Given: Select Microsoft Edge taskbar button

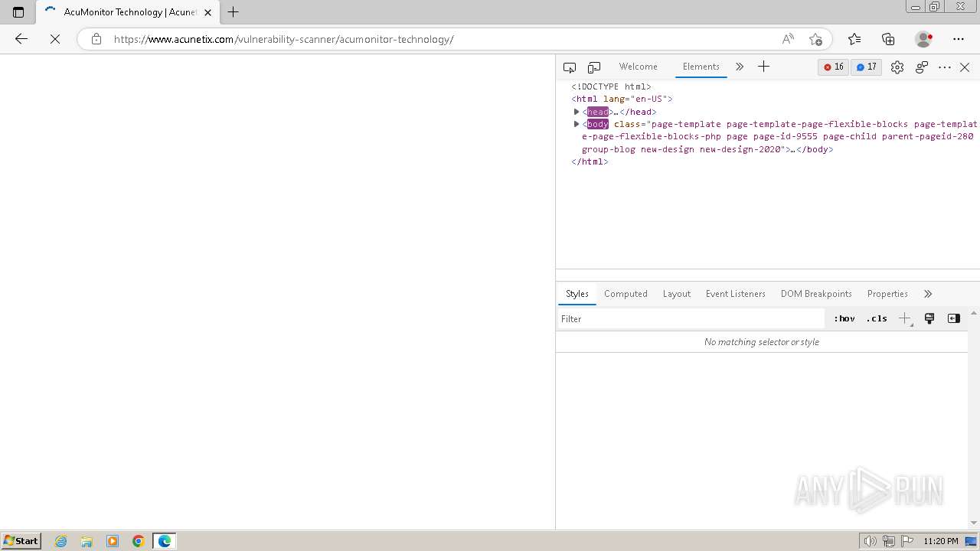Looking at the screenshot, I should coord(165,541).
